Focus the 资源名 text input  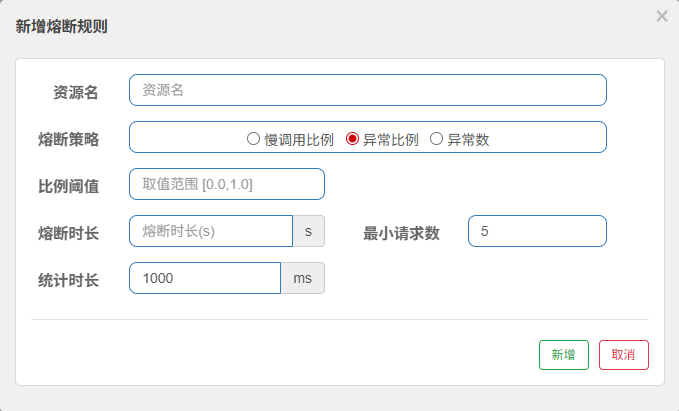click(367, 90)
